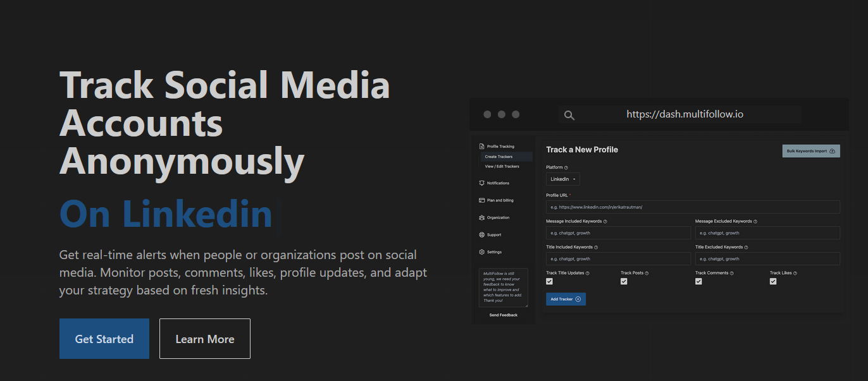This screenshot has height=381, width=868.
Task: Click the help icon next to Platform
Action: [566, 167]
